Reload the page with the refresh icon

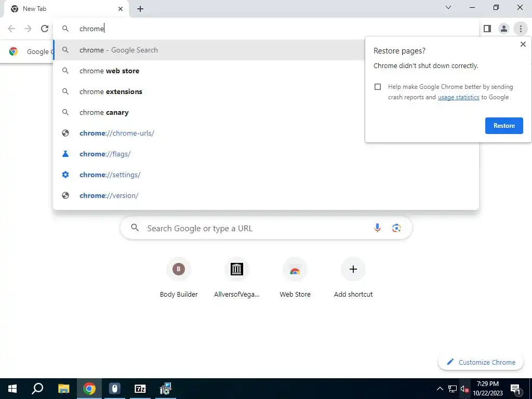(45, 29)
